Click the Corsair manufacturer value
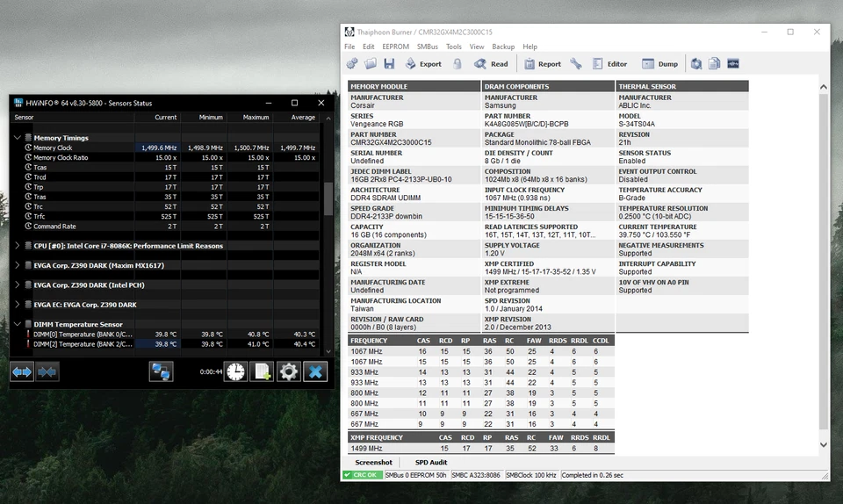Screen dimensions: 843x504 pyautogui.click(x=363, y=106)
